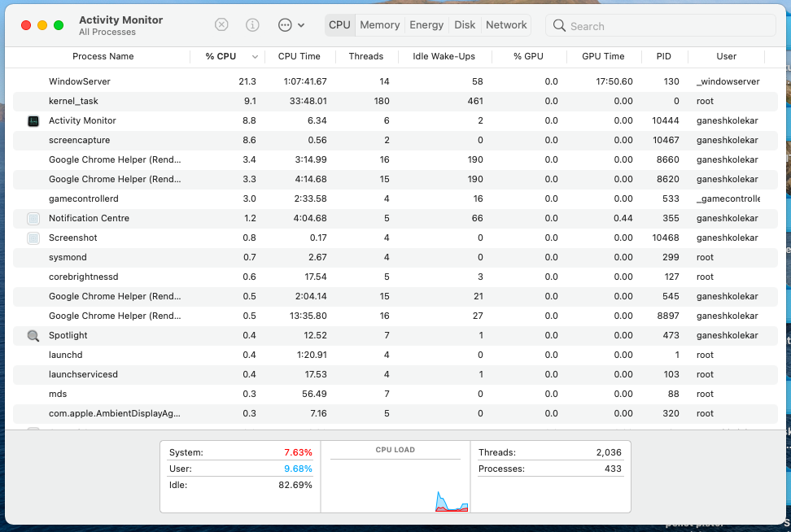Switch to the Memory tab
The image size is (791, 532).
point(380,24)
